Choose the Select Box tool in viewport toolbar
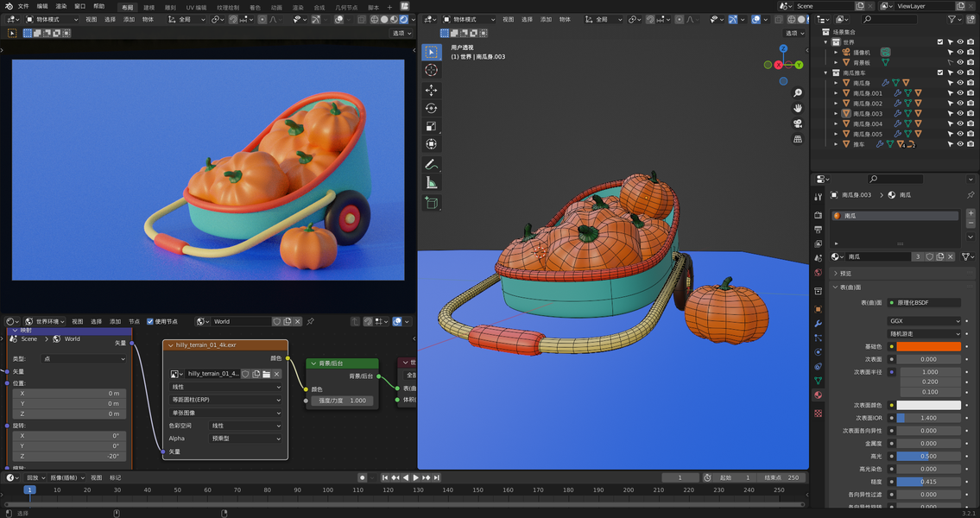 tap(431, 52)
